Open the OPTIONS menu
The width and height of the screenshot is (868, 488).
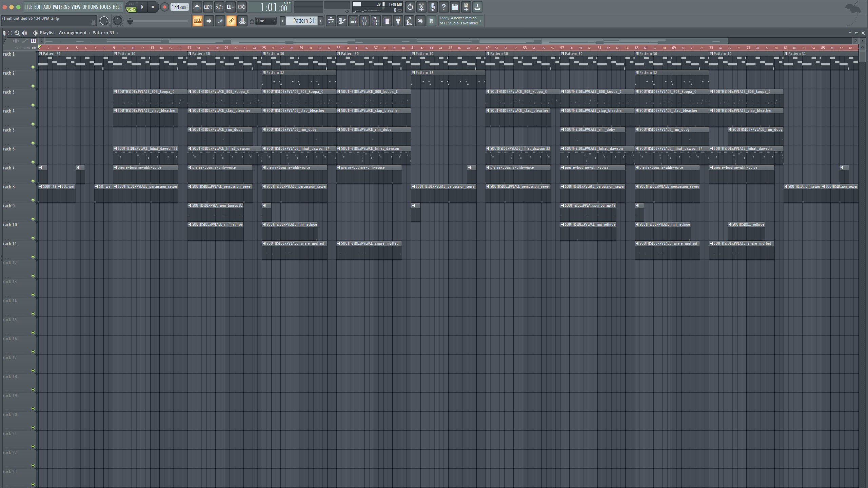click(x=90, y=7)
